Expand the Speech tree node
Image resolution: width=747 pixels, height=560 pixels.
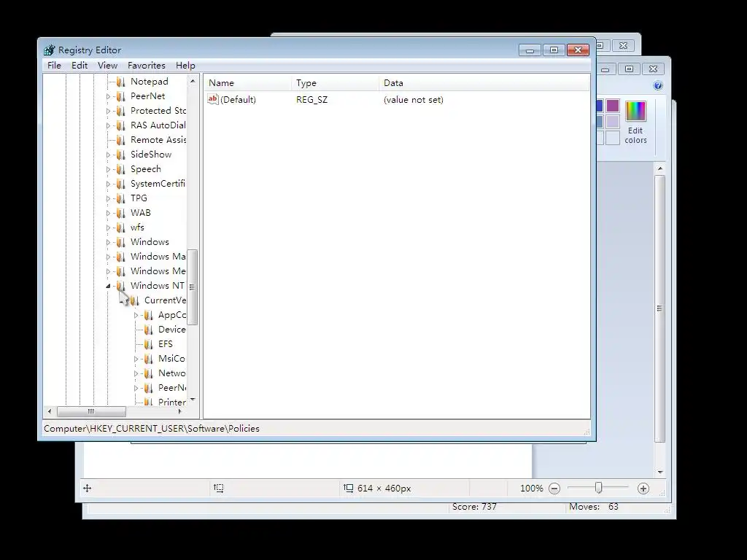pos(108,169)
